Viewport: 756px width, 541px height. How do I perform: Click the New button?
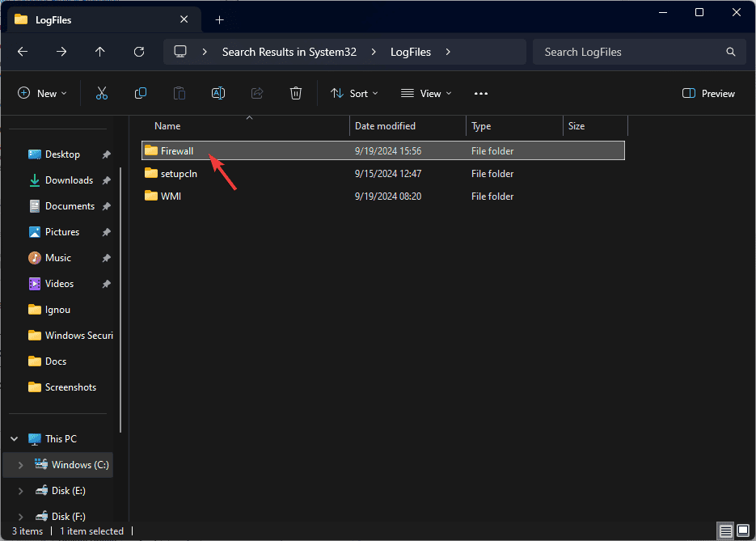coord(42,94)
